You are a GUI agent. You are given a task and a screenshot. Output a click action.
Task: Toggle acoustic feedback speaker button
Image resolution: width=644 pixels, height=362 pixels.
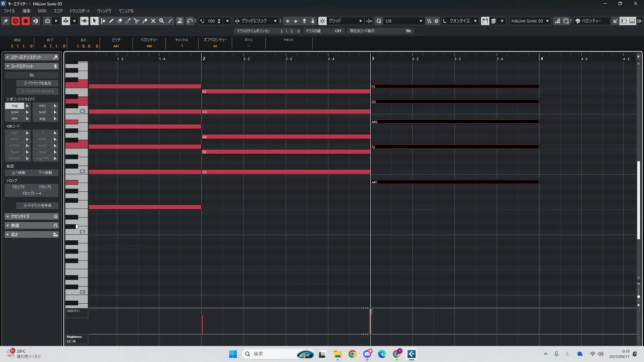click(84, 21)
